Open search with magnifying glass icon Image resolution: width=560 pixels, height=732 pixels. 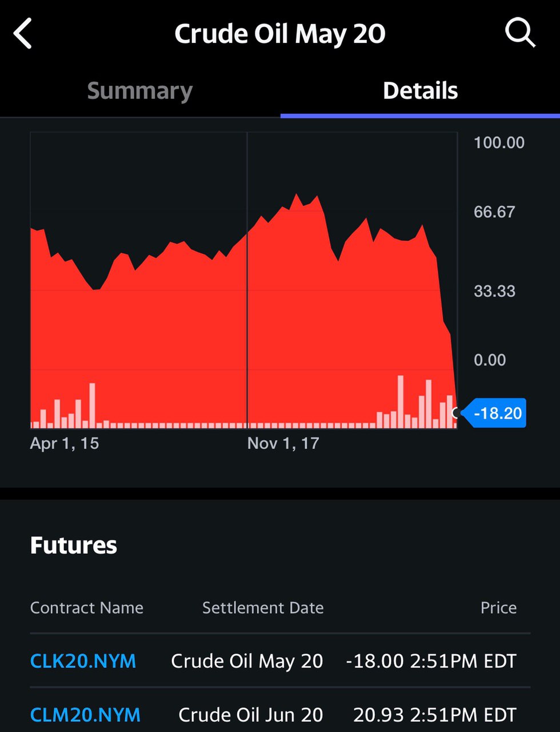(520, 33)
